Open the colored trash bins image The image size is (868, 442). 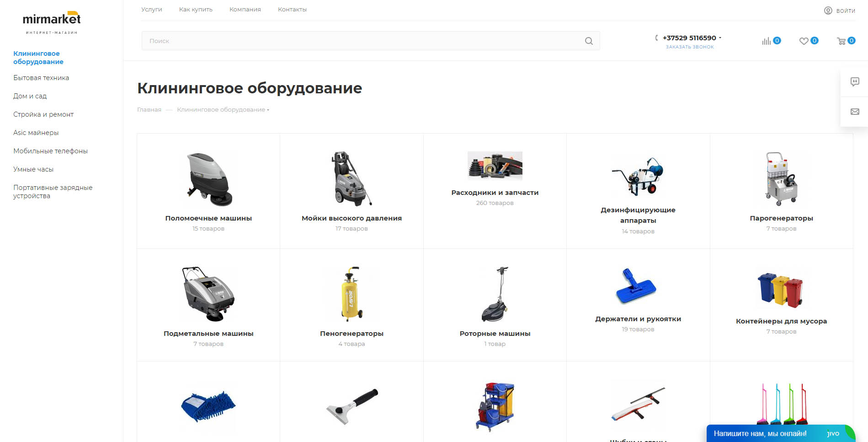[x=781, y=290]
